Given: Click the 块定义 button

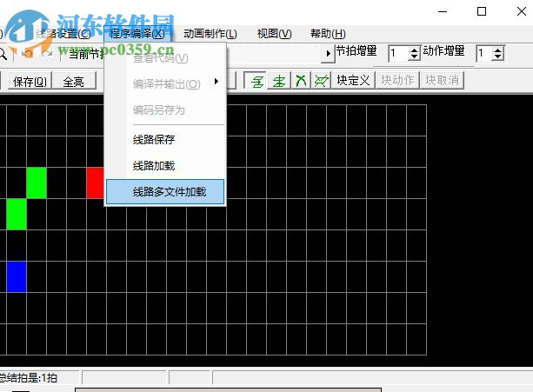Looking at the screenshot, I should (x=353, y=81).
